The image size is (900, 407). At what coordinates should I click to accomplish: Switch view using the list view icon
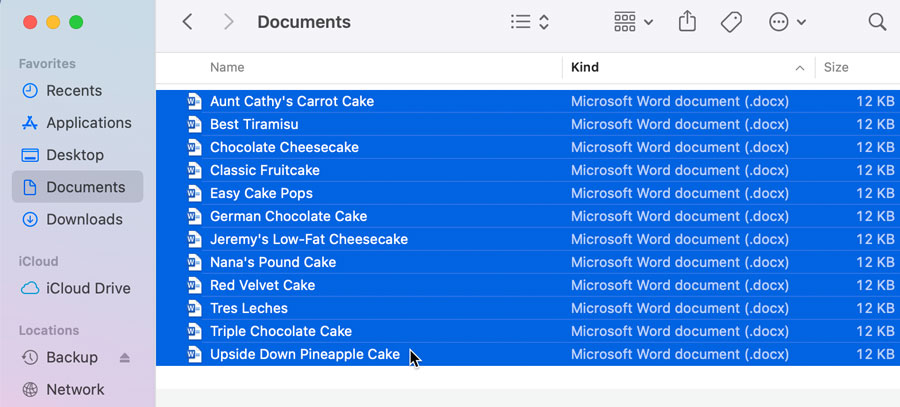(521, 22)
